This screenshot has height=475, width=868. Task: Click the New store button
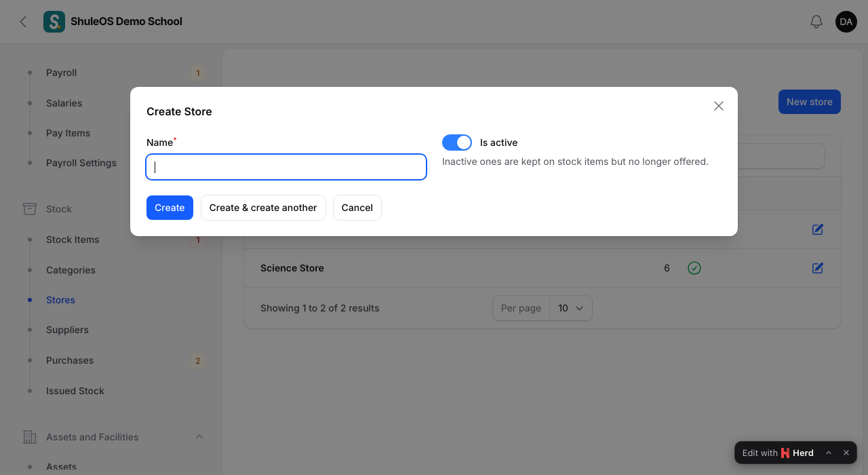click(810, 102)
